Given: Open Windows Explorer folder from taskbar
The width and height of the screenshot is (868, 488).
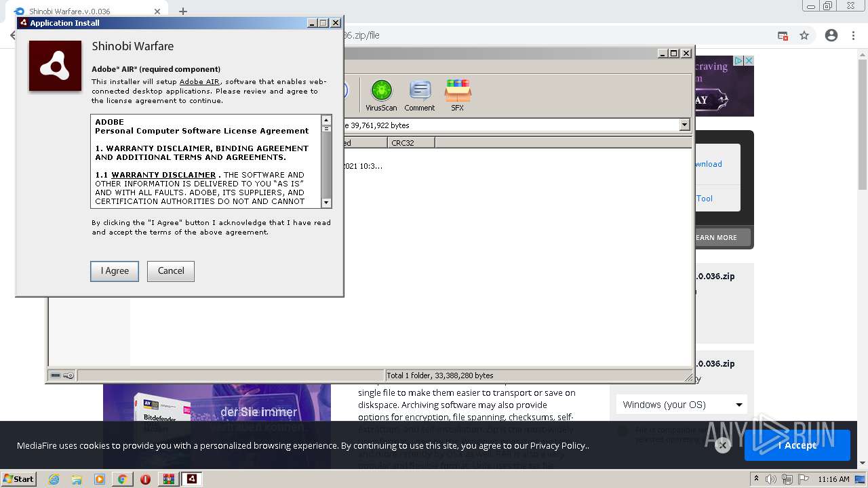Looking at the screenshot, I should (77, 479).
